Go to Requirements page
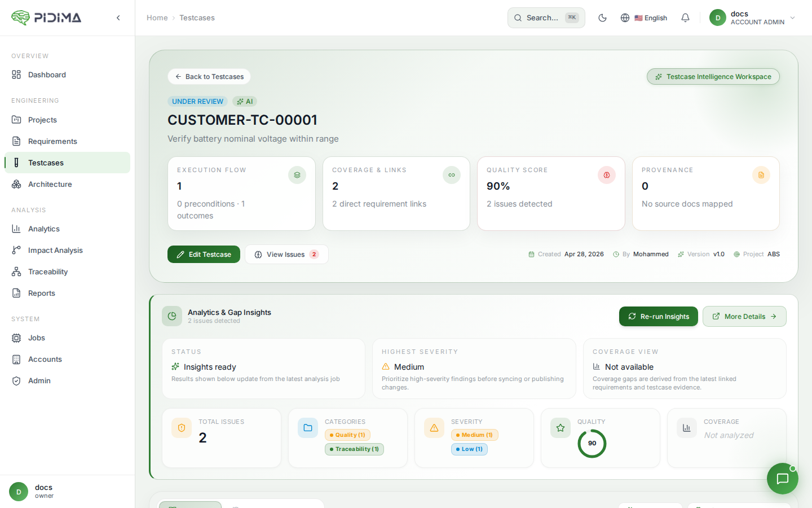Screen dimensions: 812x508 coord(67,141)
